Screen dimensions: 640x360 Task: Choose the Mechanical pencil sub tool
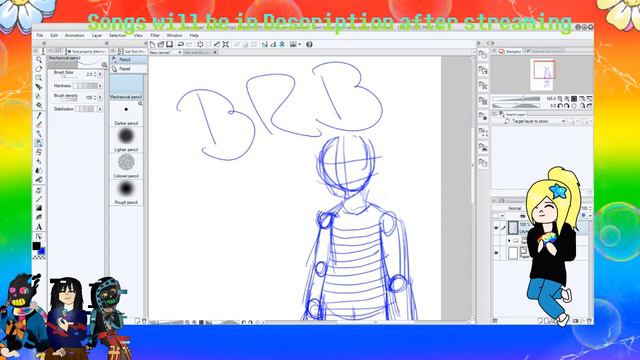click(x=126, y=87)
